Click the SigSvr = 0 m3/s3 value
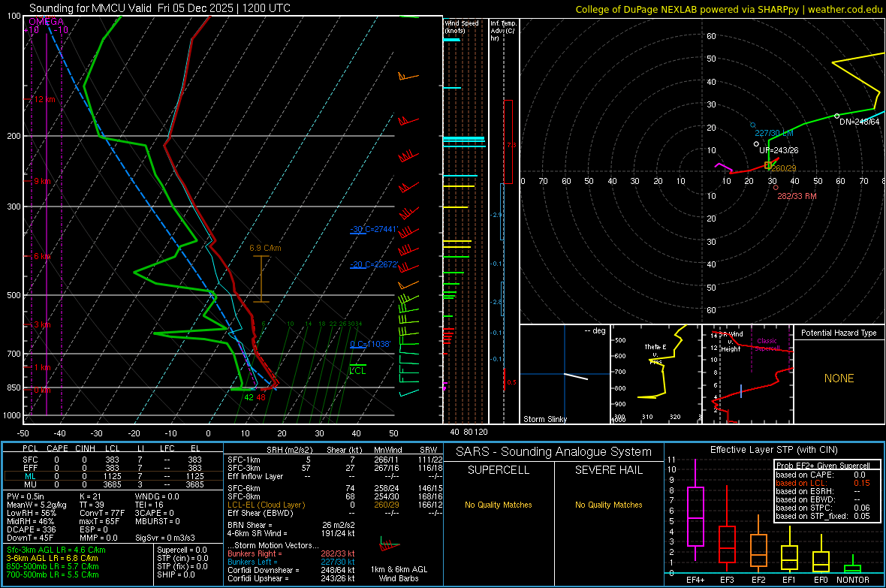This screenshot has height=588, width=886. coord(165,538)
